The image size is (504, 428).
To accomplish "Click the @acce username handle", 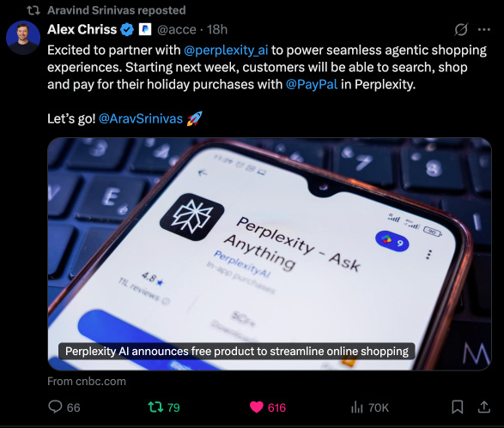I will [177, 30].
